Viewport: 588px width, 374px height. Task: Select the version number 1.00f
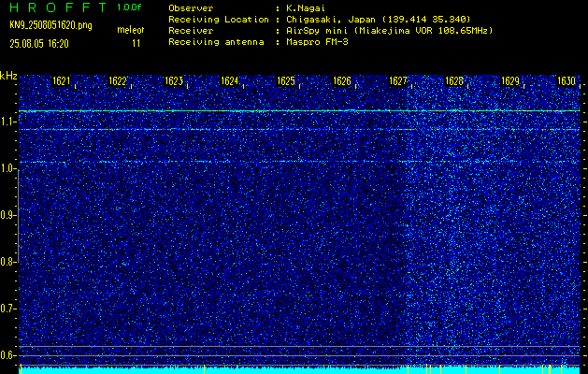[129, 7]
